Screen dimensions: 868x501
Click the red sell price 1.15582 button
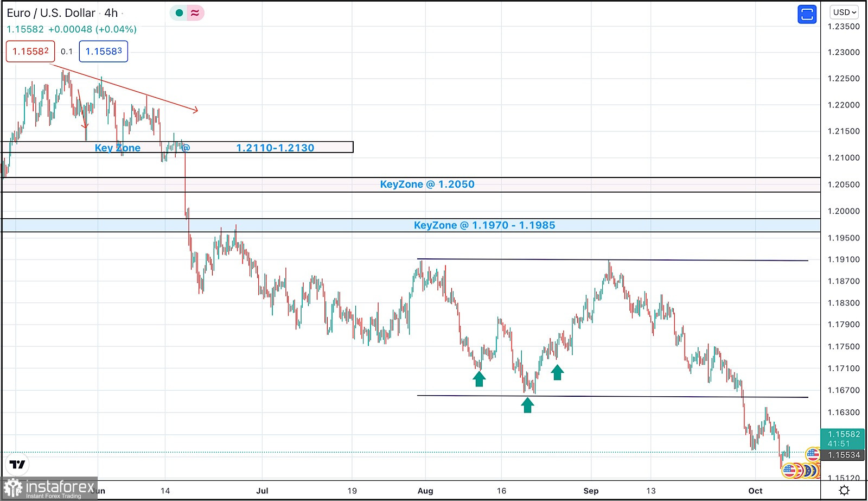[30, 52]
